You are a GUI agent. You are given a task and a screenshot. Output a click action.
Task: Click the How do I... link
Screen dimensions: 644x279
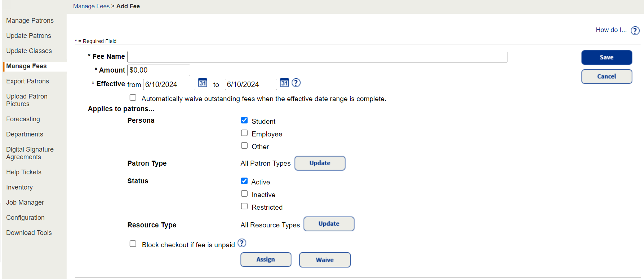tap(611, 30)
